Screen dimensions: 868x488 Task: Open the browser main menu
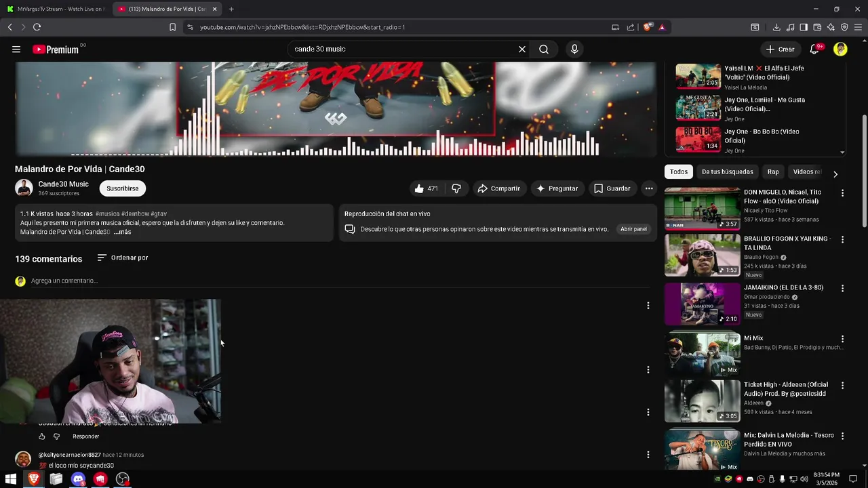pos(858,27)
